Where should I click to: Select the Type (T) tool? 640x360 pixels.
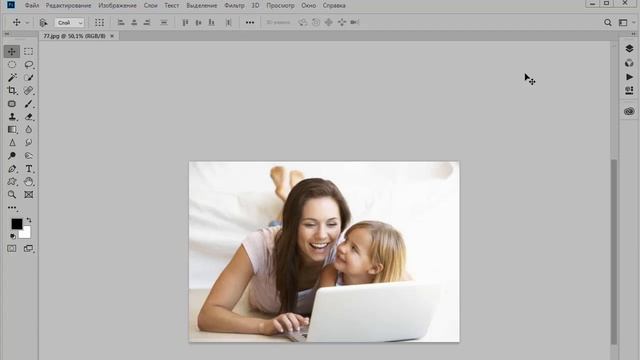(28, 169)
